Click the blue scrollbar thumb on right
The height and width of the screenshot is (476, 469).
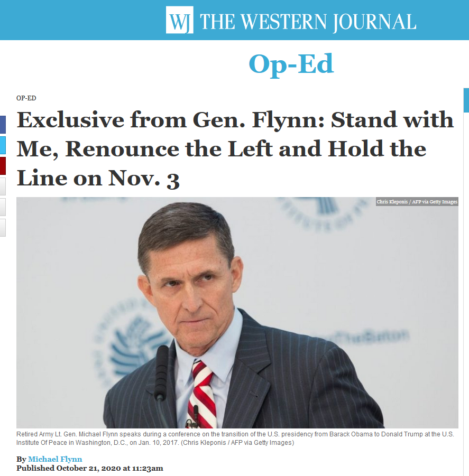pyautogui.click(x=466, y=100)
